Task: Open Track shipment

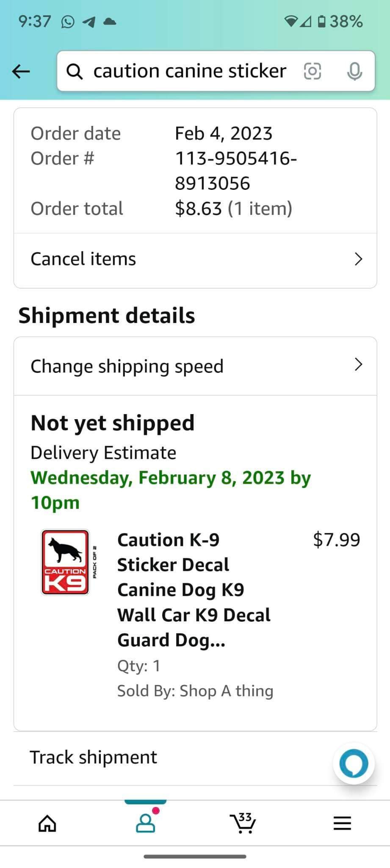Action: [x=94, y=757]
